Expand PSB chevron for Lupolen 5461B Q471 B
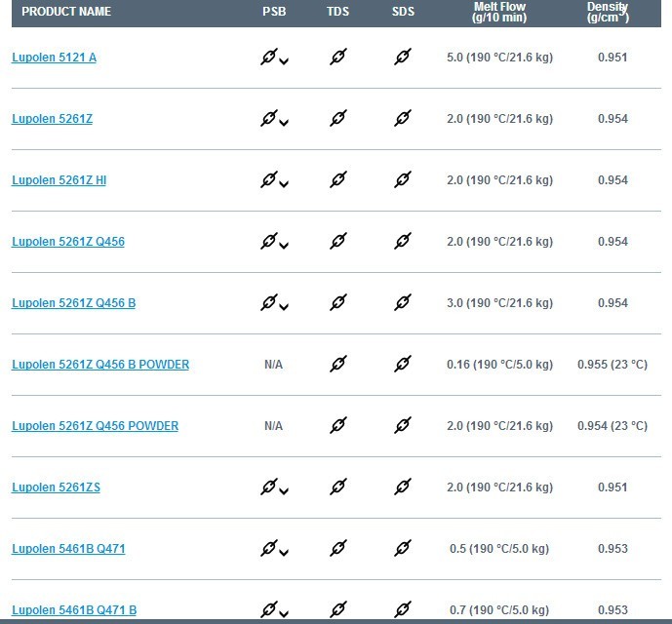Image resolution: width=672 pixels, height=624 pixels. (284, 613)
